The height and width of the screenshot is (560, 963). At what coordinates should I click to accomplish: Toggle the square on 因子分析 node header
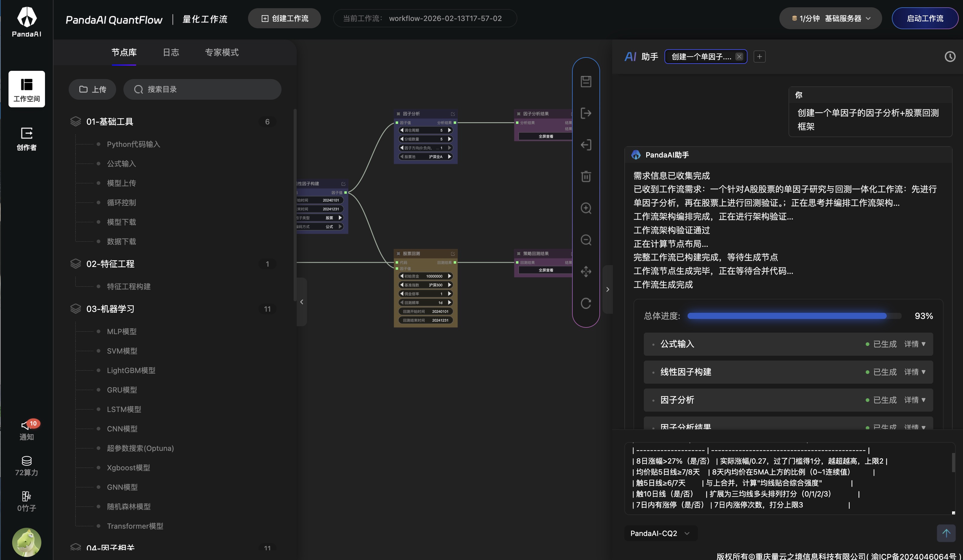(398, 114)
